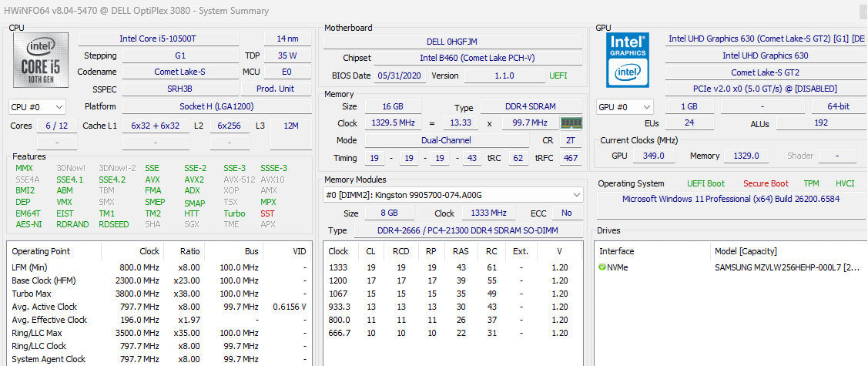This screenshot has height=366, width=868.
Task: Click the Intel Core i5 10th Gen logo
Action: tap(40, 60)
